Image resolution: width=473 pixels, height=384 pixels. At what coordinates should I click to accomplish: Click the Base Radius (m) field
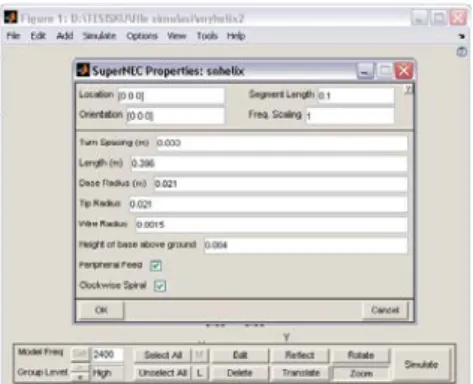point(280,184)
